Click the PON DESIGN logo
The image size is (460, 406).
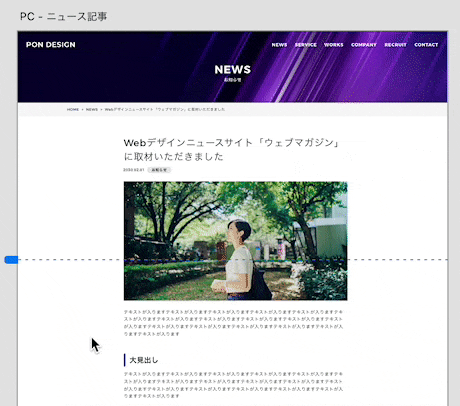pos(51,45)
